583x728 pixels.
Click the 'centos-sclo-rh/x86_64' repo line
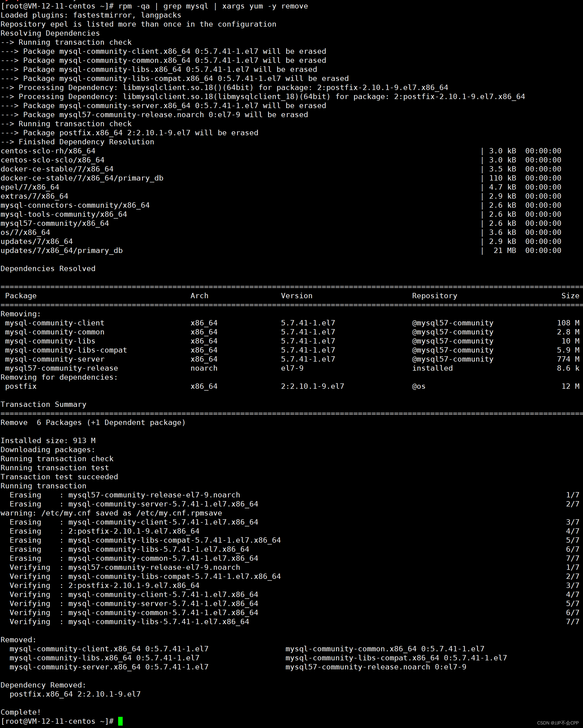point(281,151)
